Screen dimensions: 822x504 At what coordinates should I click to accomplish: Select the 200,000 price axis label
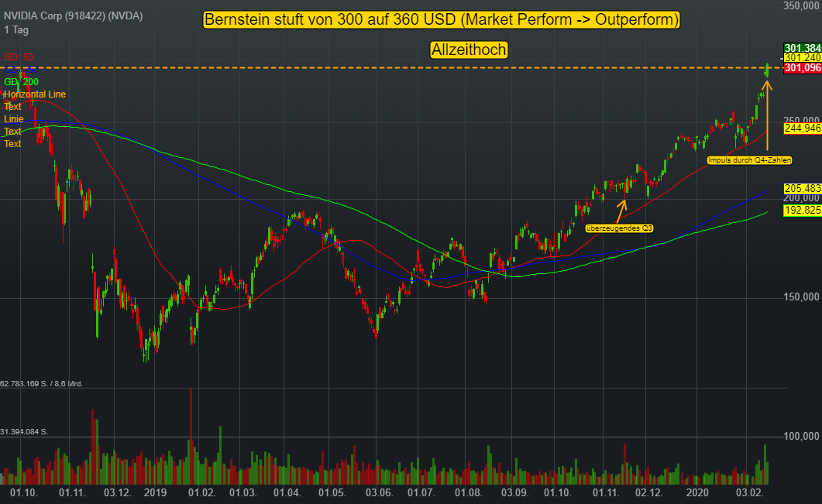click(x=802, y=198)
